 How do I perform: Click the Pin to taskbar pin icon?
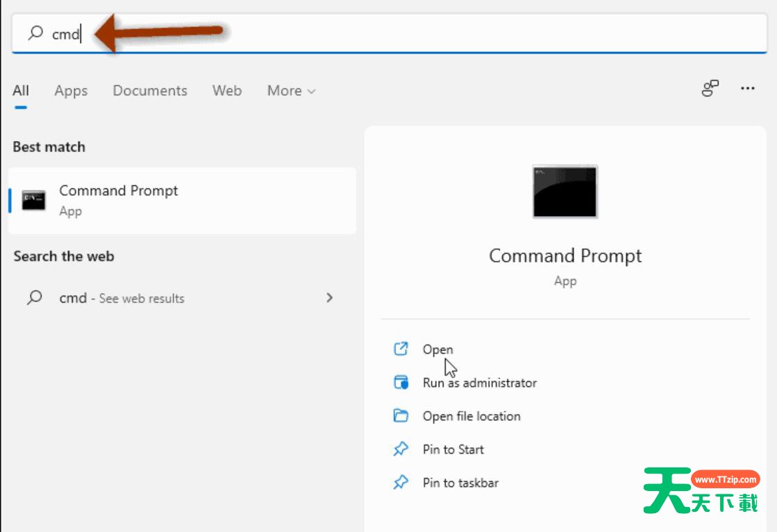[401, 483]
